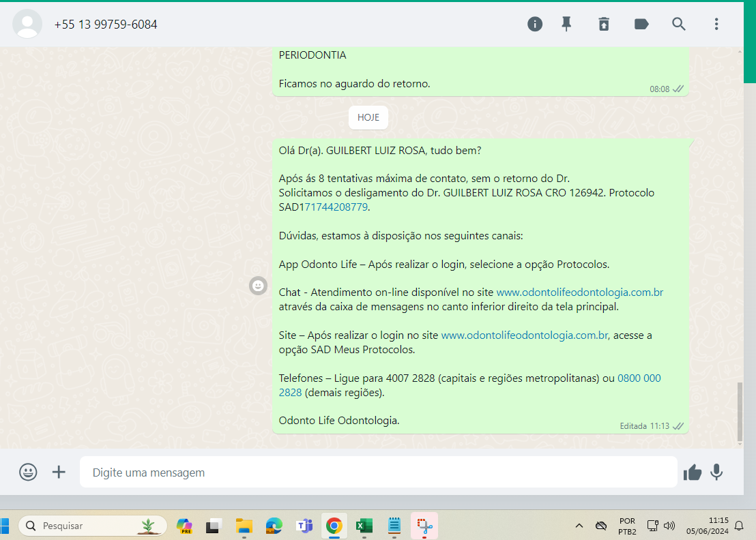Click the label tag icon
This screenshot has height=540, width=756.
[x=641, y=24]
